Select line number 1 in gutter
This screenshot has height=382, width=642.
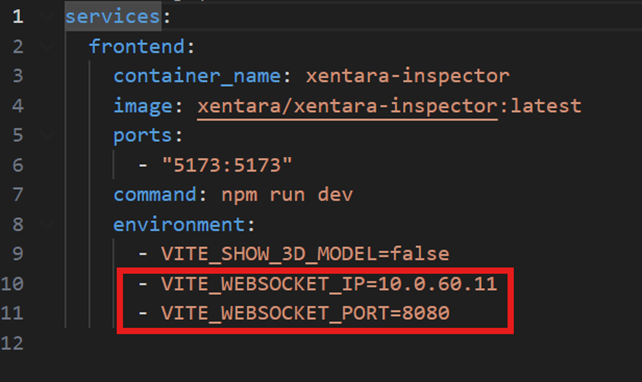[x=18, y=17]
